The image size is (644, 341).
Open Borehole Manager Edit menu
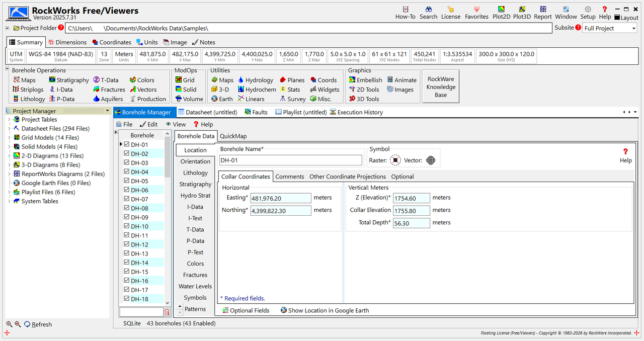(148, 124)
